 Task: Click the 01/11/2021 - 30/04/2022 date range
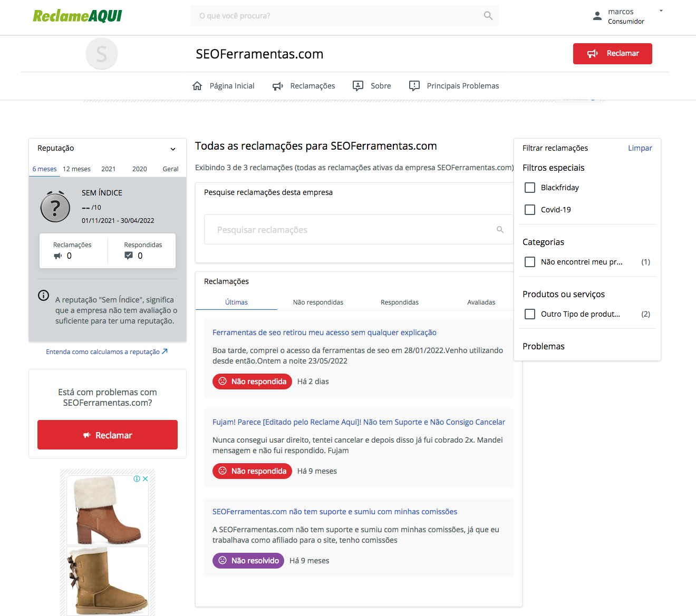[118, 221]
